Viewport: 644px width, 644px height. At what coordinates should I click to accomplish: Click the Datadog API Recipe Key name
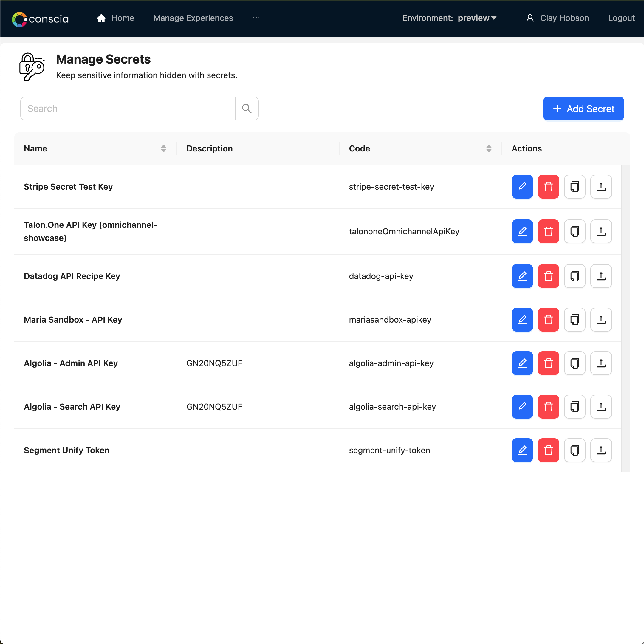pos(72,276)
